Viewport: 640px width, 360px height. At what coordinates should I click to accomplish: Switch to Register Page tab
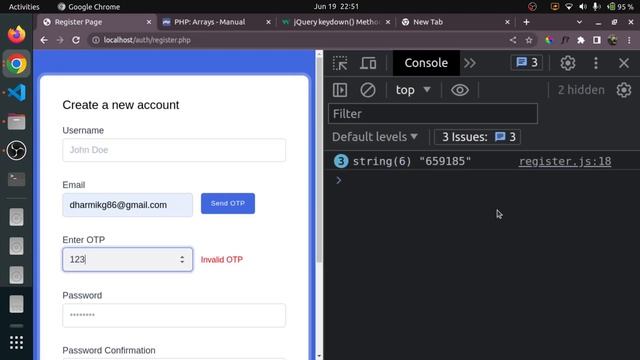click(97, 22)
